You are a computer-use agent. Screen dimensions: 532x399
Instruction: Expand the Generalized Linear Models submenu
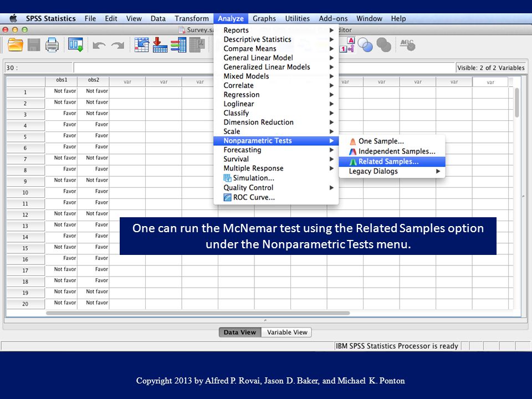[276, 67]
